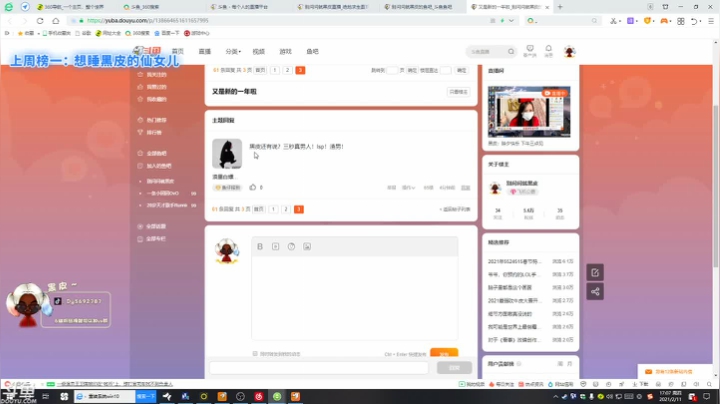
Task: Click the search magnifier icon in header
Action: pyautogui.click(x=511, y=51)
